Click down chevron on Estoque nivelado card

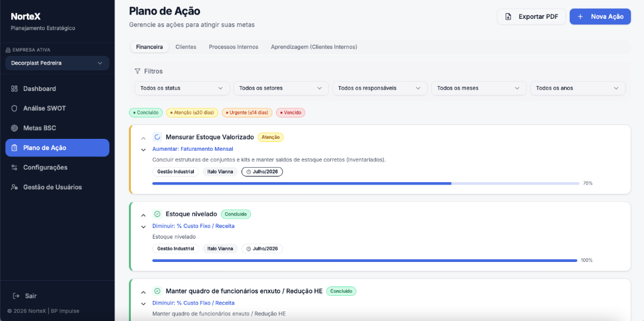pyautogui.click(x=143, y=227)
